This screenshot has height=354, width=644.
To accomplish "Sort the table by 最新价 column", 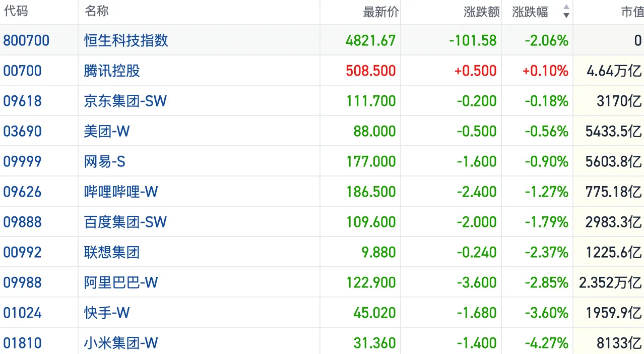I will [380, 12].
